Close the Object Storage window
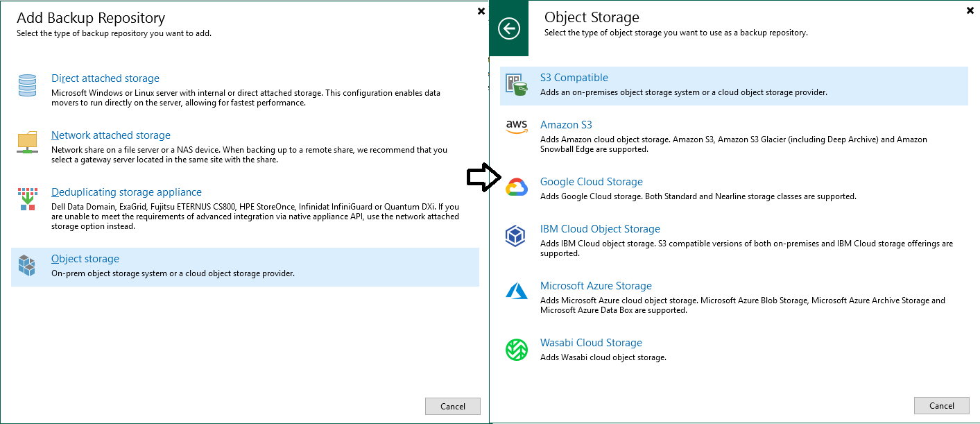 coord(970,11)
